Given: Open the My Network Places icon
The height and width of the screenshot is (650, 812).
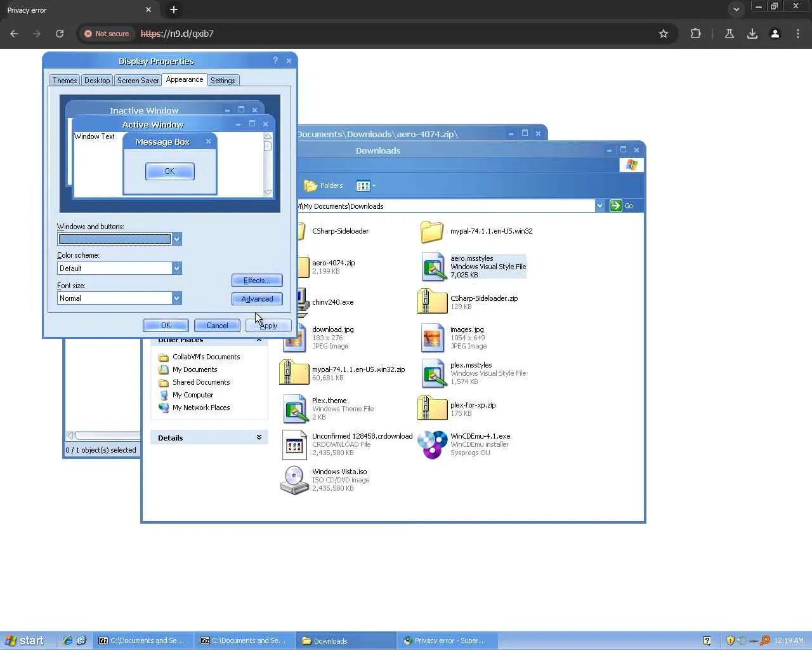Looking at the screenshot, I should [x=164, y=408].
